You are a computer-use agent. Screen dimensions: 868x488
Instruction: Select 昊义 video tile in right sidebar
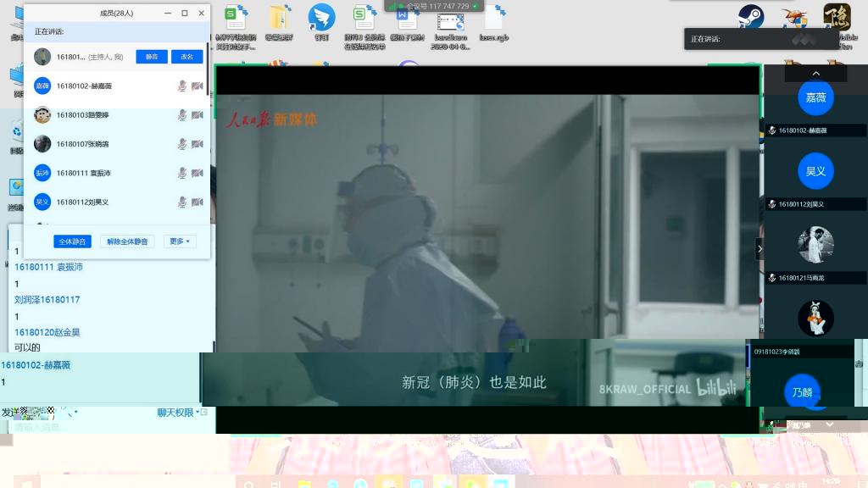[816, 171]
